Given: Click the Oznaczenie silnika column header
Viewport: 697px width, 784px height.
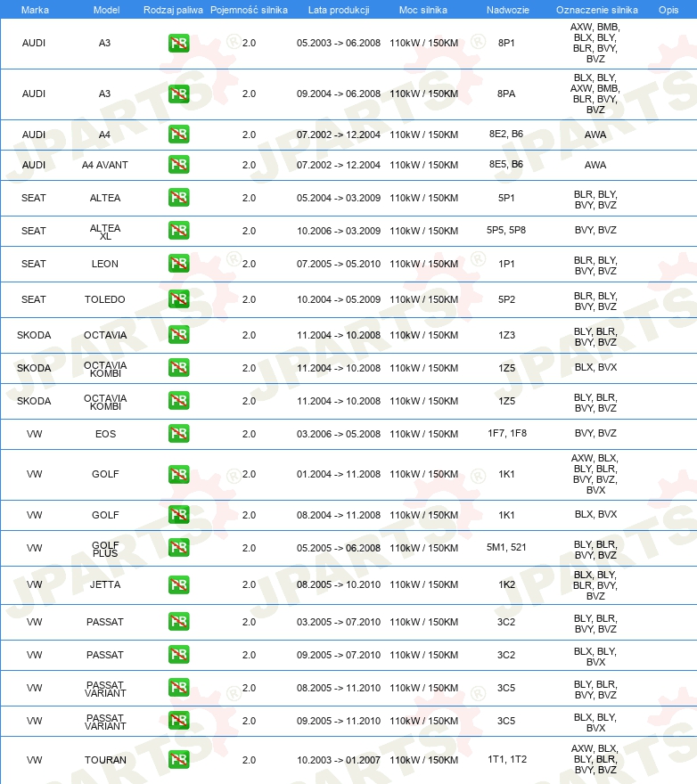Looking at the screenshot, I should [x=596, y=10].
